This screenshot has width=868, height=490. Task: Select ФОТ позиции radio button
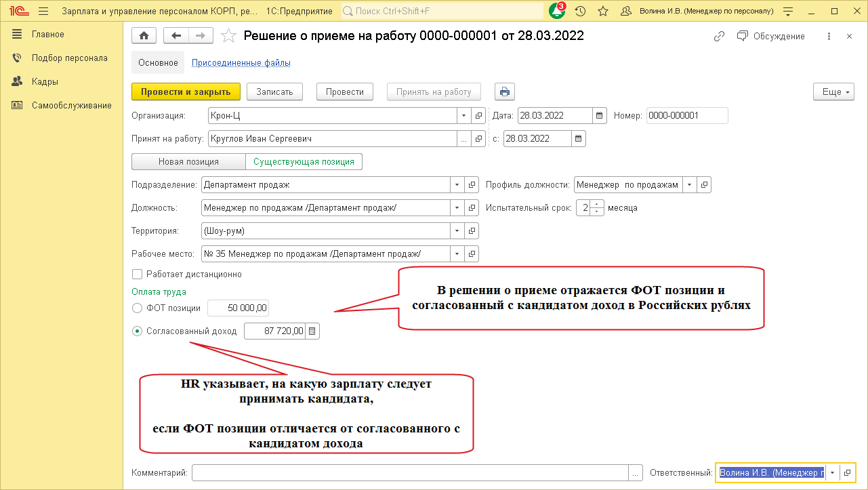tap(137, 308)
